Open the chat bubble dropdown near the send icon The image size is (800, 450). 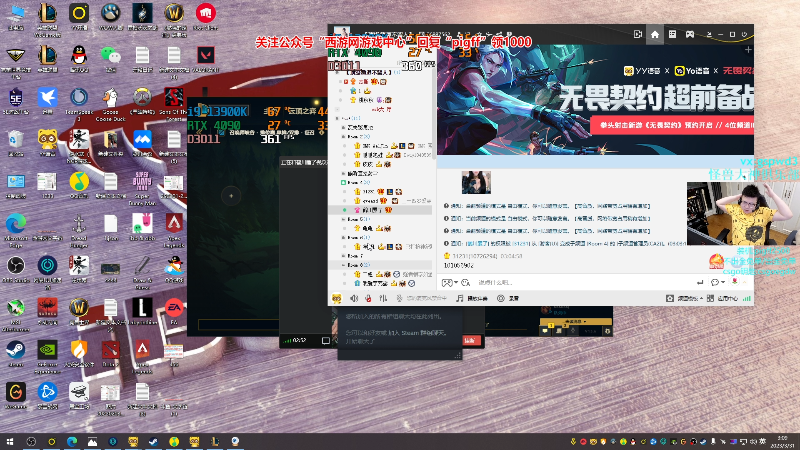717,282
